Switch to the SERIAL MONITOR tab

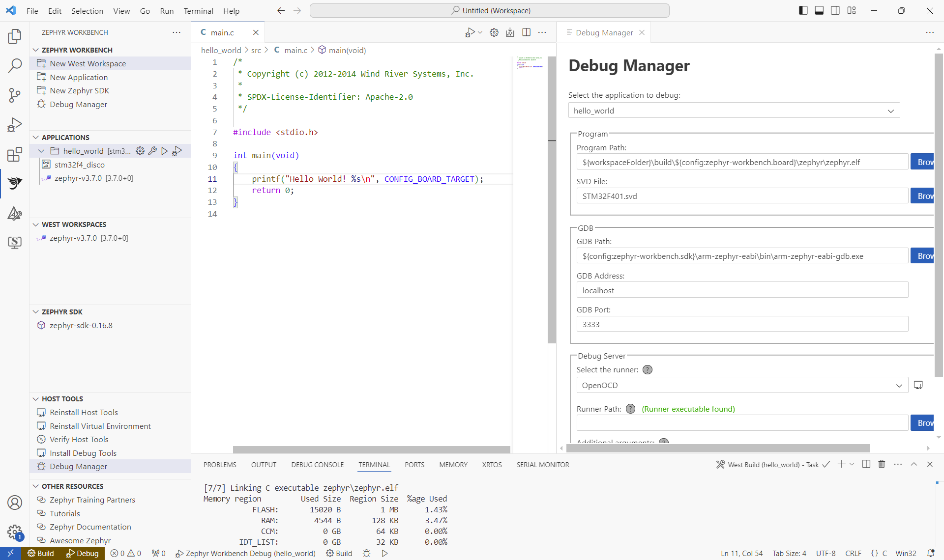pos(542,464)
